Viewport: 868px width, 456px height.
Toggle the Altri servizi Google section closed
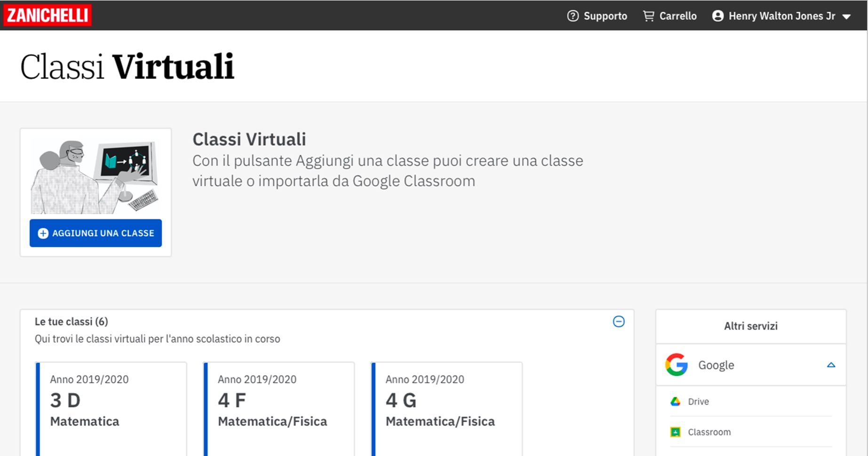click(832, 365)
